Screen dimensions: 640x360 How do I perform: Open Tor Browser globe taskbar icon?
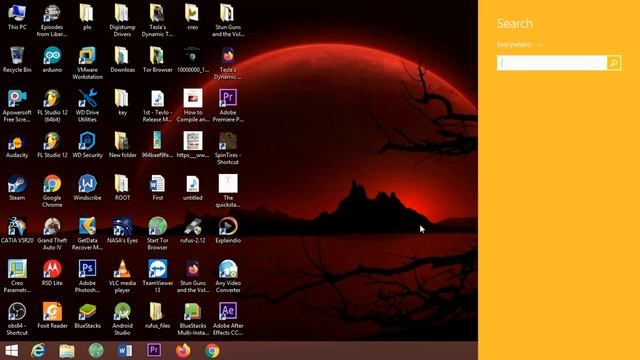coord(96,351)
